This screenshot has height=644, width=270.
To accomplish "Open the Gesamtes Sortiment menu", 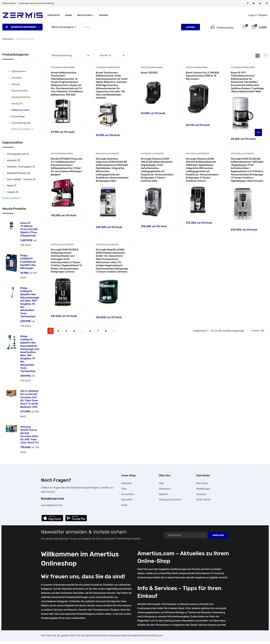I will point(22,27).
